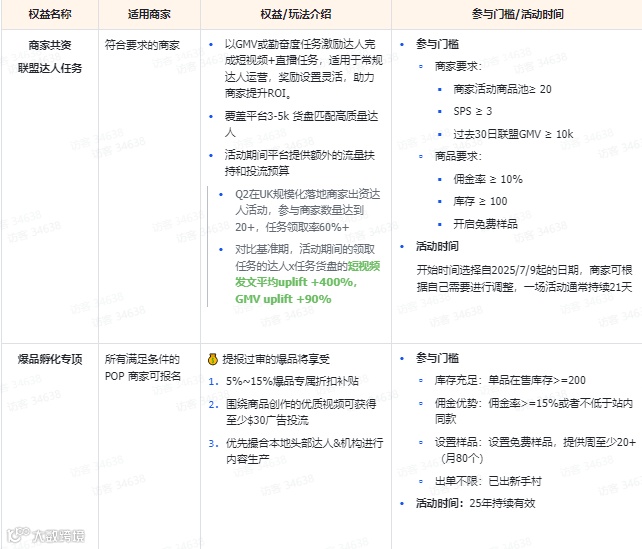Click the 商家要求: sub-heading
The height and width of the screenshot is (549, 642).
[458, 66]
